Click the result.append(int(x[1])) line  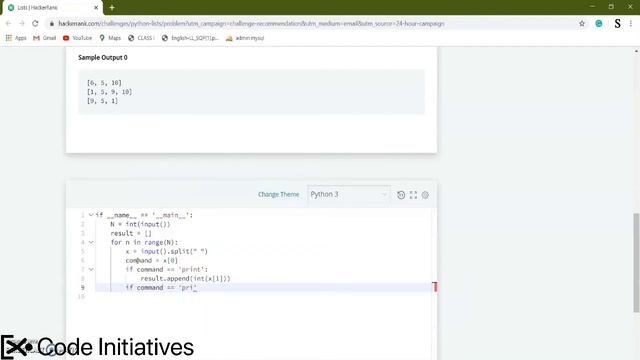point(185,278)
